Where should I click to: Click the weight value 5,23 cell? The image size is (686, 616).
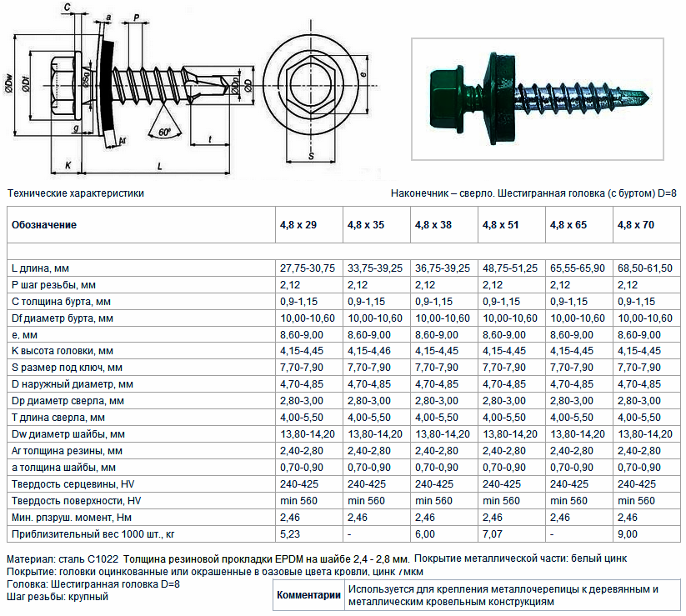pyautogui.click(x=288, y=533)
